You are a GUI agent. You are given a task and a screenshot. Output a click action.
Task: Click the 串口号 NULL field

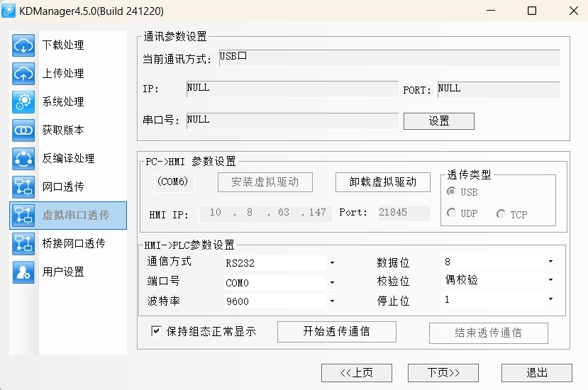click(x=292, y=121)
